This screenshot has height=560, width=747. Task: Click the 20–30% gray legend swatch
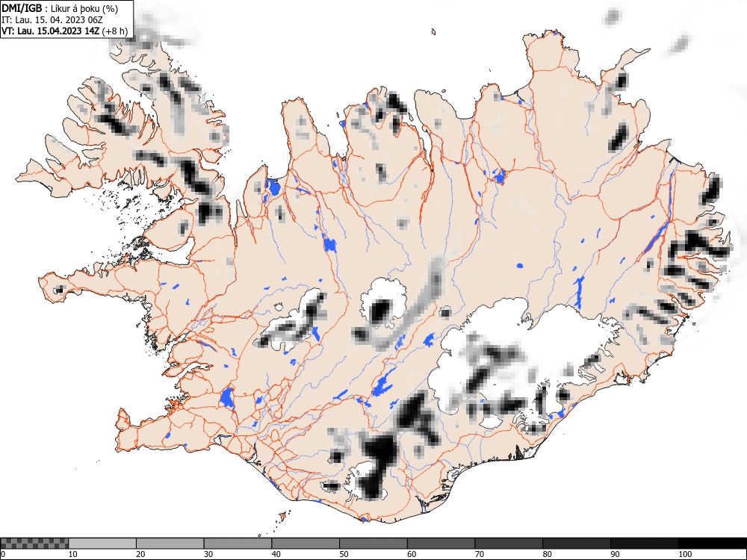(170, 544)
